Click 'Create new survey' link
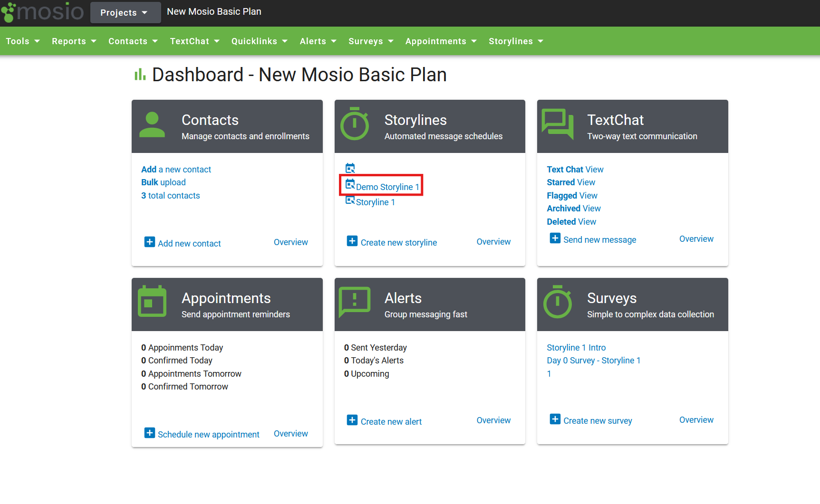820x504 pixels. [x=598, y=421]
